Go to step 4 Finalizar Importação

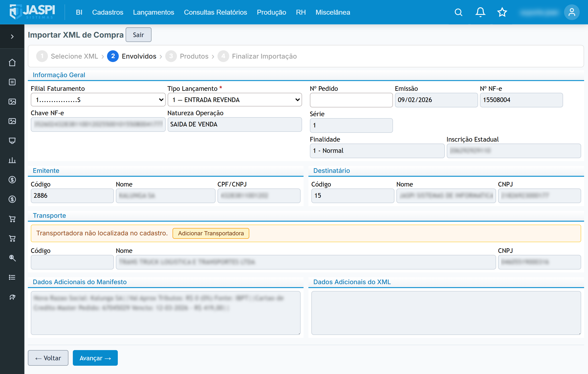click(x=257, y=56)
